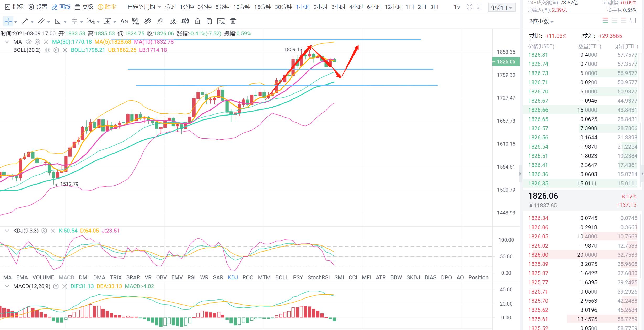Open the 2位小数 decimal precision dropdown
Viewport: 644px width, 330px height.
point(541,22)
